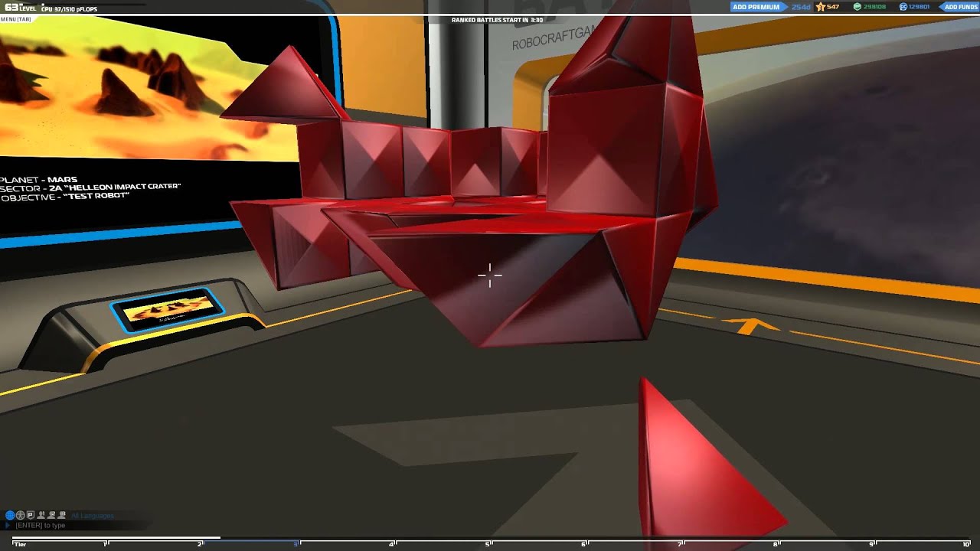The width and height of the screenshot is (980, 551).
Task: Click the Mars map thumbnail on console
Action: click(168, 310)
